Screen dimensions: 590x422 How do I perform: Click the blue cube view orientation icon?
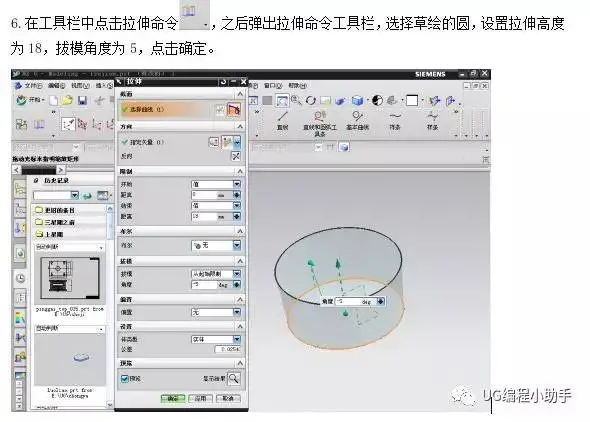pyautogui.click(x=357, y=100)
